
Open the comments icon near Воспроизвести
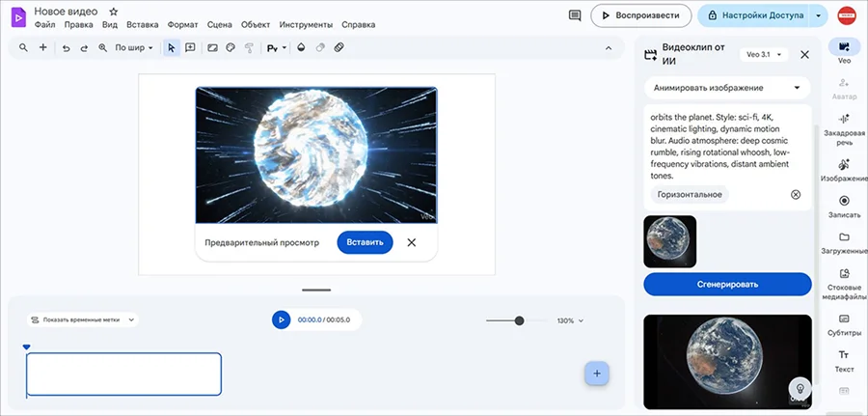tap(575, 15)
